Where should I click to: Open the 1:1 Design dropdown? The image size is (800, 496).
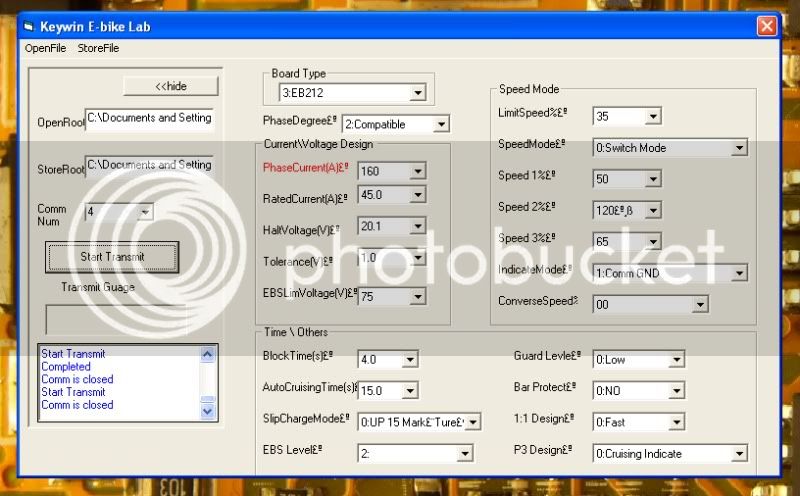pyautogui.click(x=677, y=422)
